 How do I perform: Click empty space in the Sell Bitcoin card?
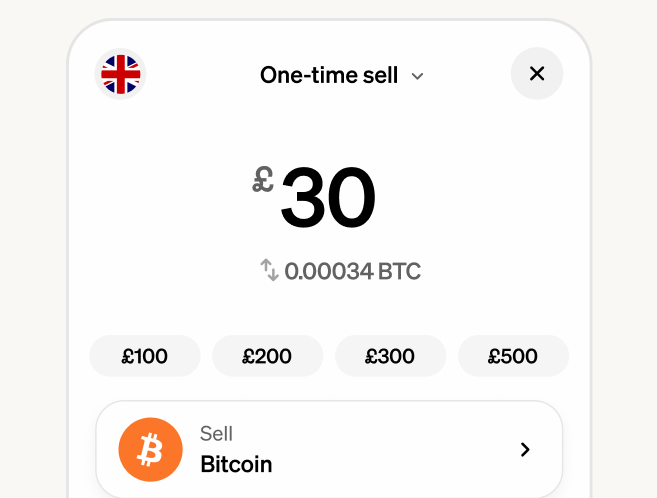click(x=400, y=450)
